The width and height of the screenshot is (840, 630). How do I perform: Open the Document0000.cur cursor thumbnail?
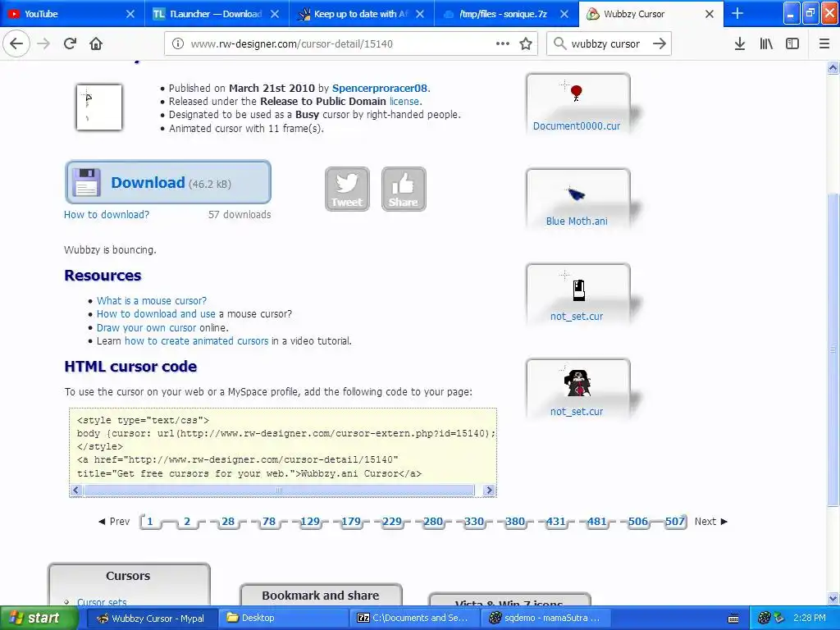click(x=578, y=103)
